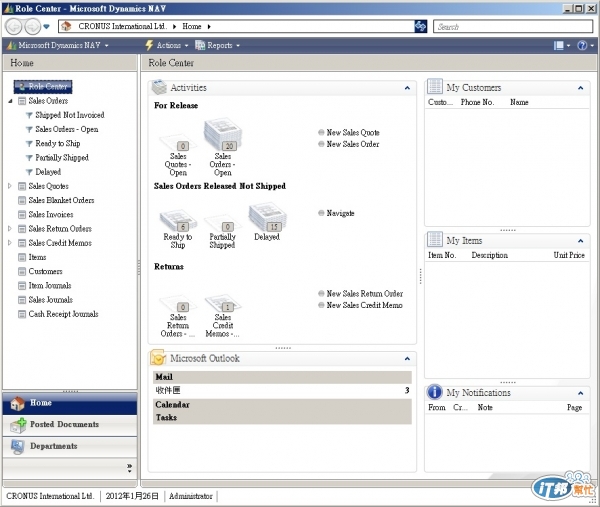
Task: Click the My Items list icon
Action: (x=435, y=240)
